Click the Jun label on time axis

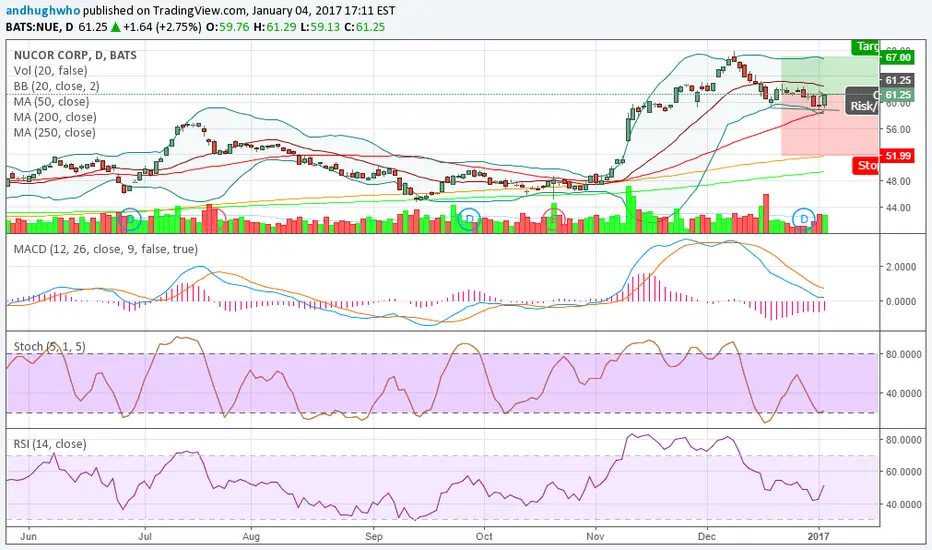(28, 536)
